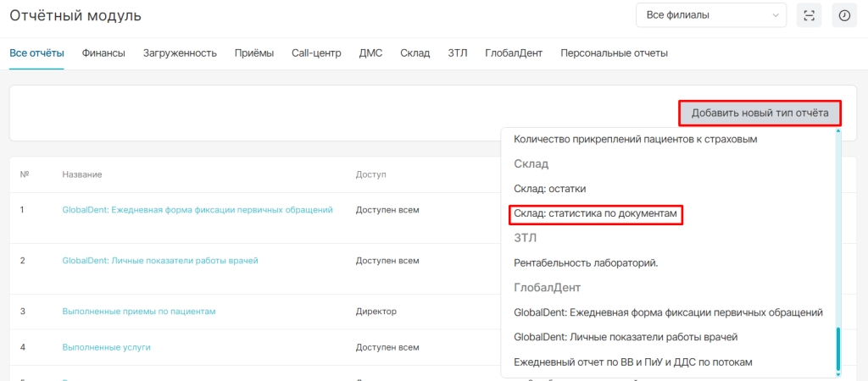Click Добавить новый тип отчёта button
Viewport: 868px width, 381px height.
coord(760,113)
